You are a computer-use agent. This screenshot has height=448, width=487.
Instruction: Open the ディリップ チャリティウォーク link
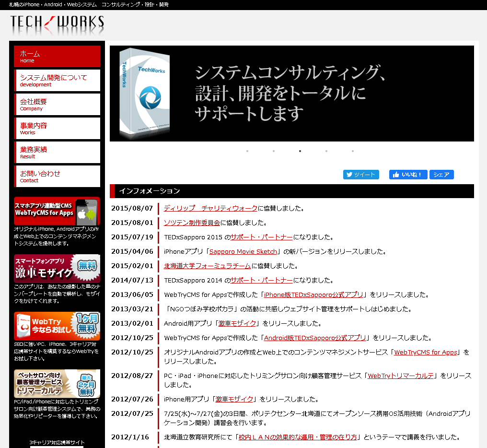click(210, 208)
